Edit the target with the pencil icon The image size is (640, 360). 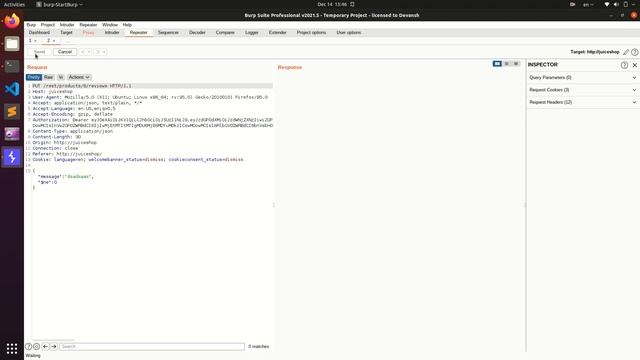click(626, 52)
